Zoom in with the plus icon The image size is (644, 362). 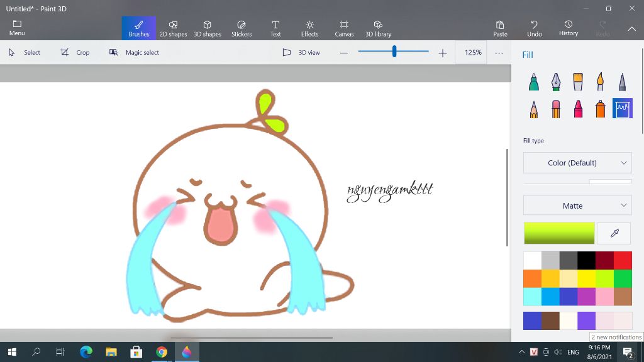tap(442, 53)
